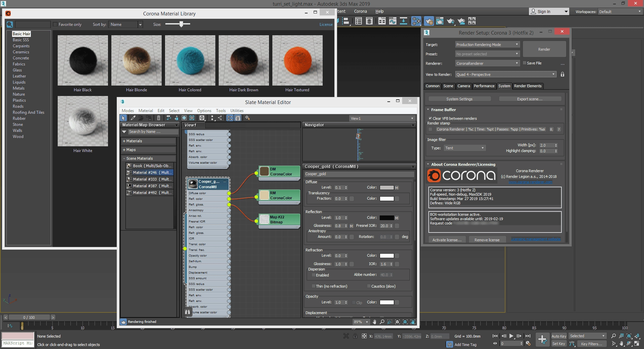Open Modes menu in Slate Material Editor
The height and width of the screenshot is (349, 644).
(x=128, y=110)
